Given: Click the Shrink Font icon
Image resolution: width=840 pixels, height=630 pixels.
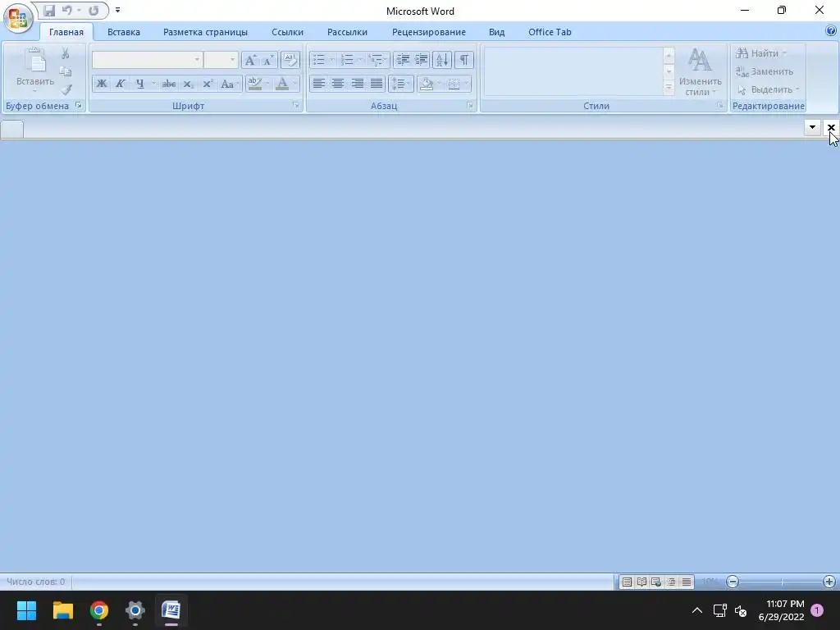Looking at the screenshot, I should coord(268,60).
